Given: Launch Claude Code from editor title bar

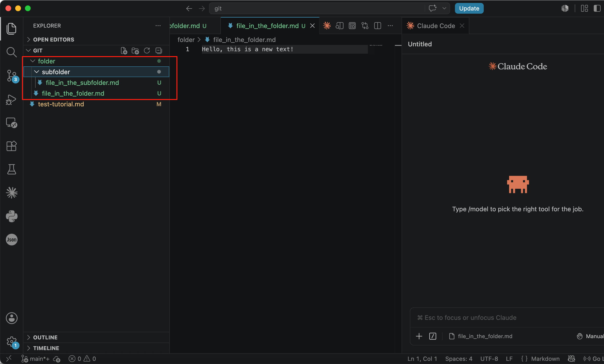Looking at the screenshot, I should tap(327, 26).
